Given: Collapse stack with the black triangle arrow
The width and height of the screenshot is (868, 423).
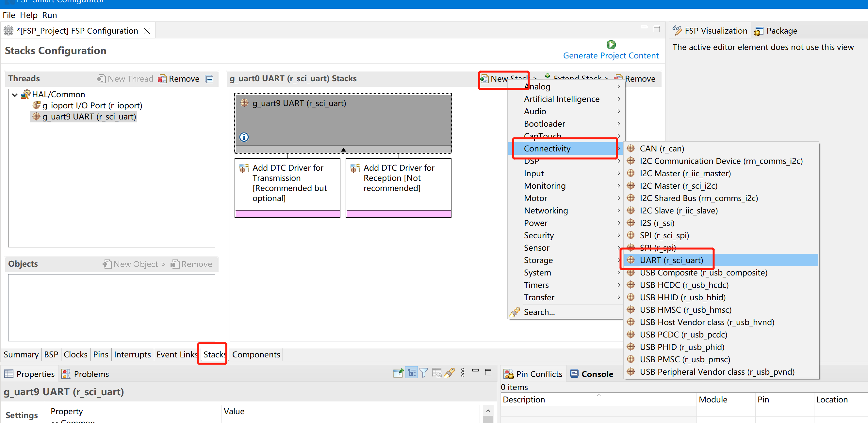Looking at the screenshot, I should click(343, 149).
